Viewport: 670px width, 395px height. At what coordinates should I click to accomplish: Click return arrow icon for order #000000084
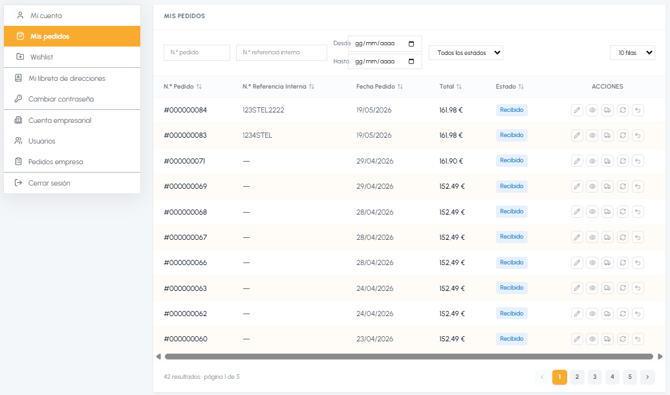click(638, 110)
